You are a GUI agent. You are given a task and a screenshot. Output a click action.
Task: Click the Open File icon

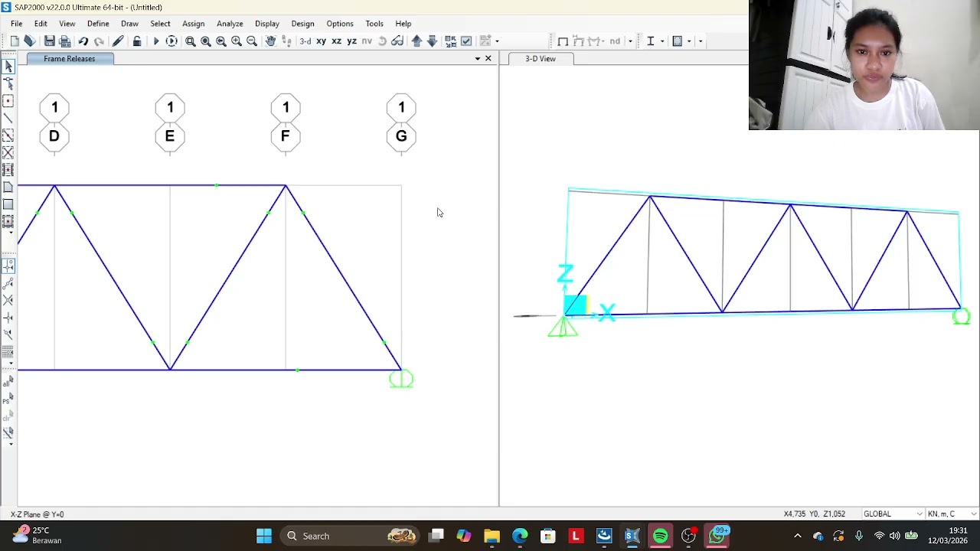tap(30, 41)
